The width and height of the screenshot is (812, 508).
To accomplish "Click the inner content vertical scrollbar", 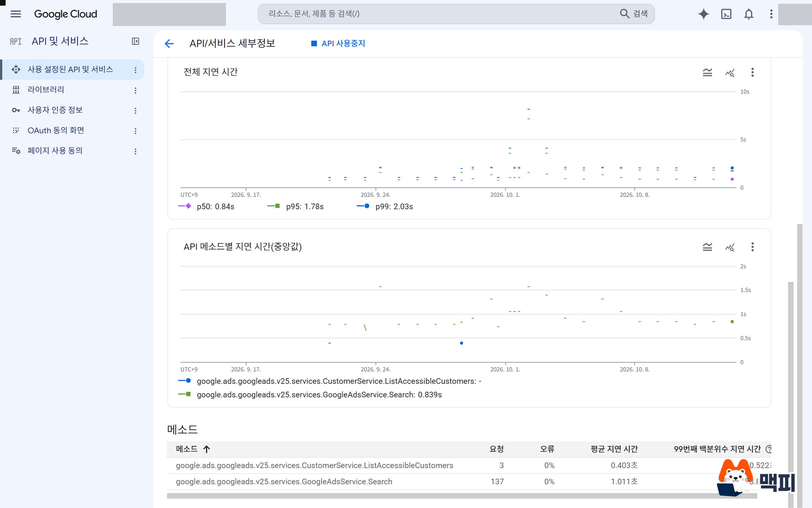I will pyautogui.click(x=791, y=394).
